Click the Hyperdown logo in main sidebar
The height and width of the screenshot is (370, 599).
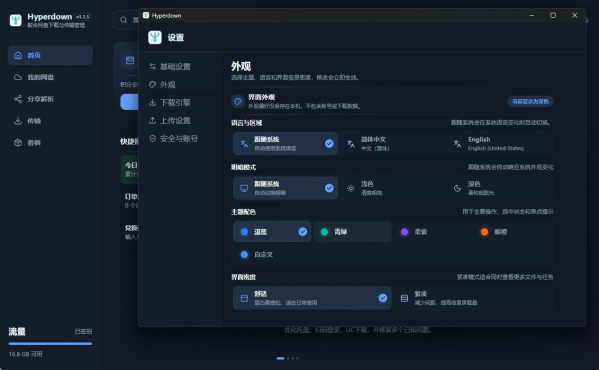click(x=16, y=20)
